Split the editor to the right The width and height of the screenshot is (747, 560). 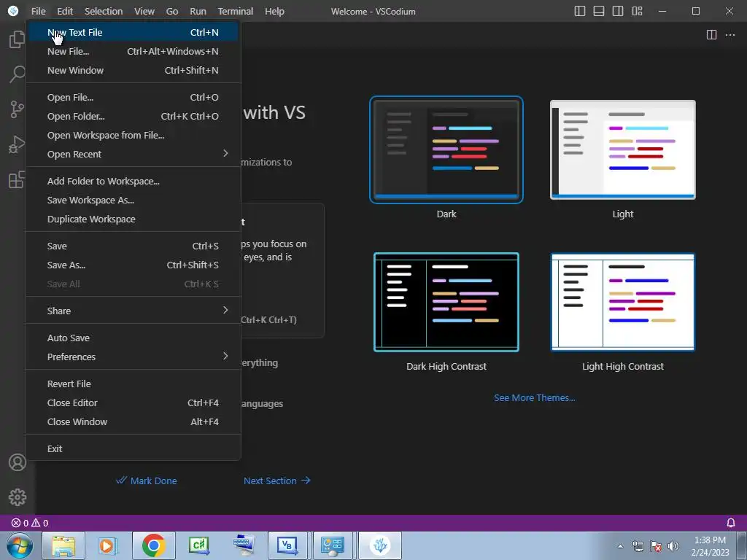click(x=711, y=35)
